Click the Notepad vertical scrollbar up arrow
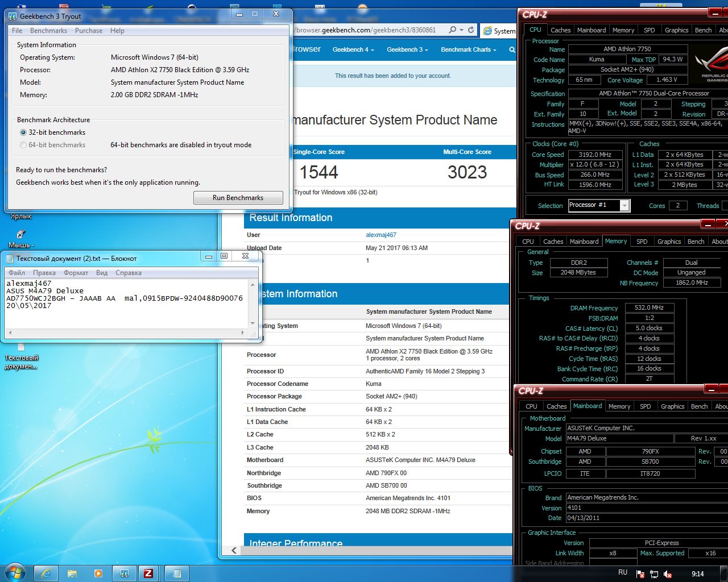 tap(253, 284)
